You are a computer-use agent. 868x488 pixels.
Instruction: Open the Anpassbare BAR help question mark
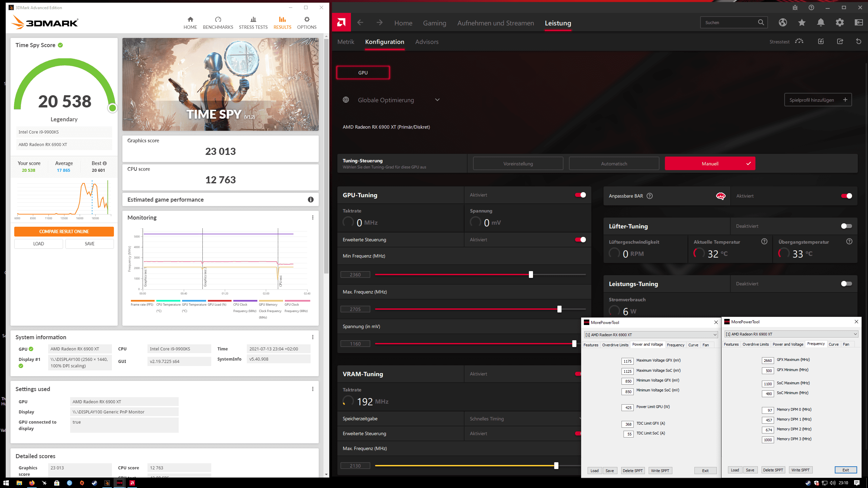coord(650,196)
